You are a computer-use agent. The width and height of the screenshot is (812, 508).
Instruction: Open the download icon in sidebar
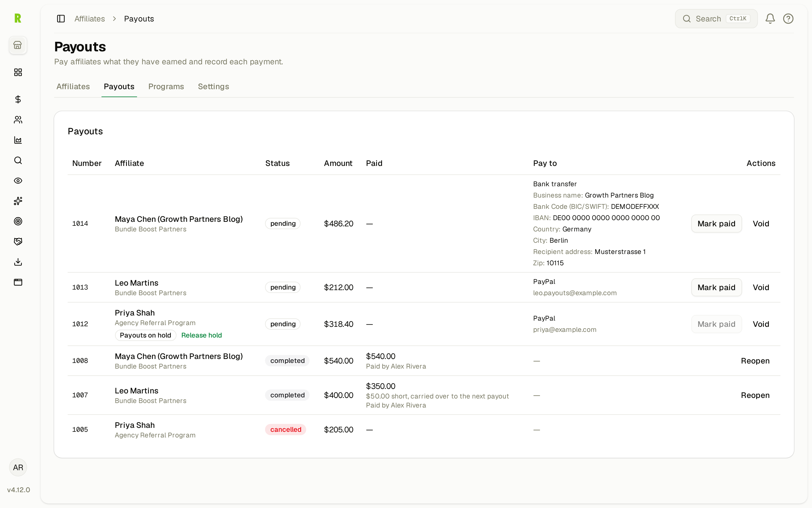[18, 262]
